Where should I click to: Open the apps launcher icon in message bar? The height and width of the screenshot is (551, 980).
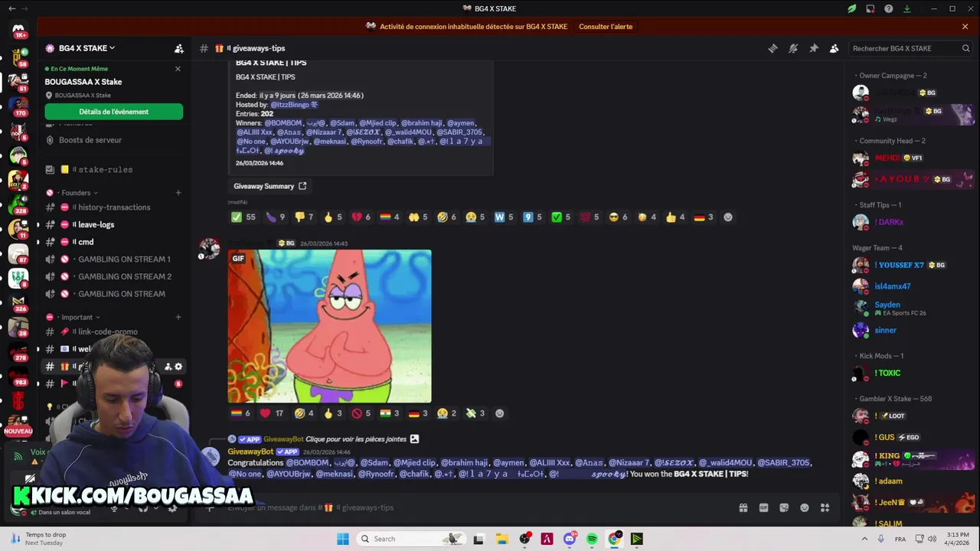(825, 507)
